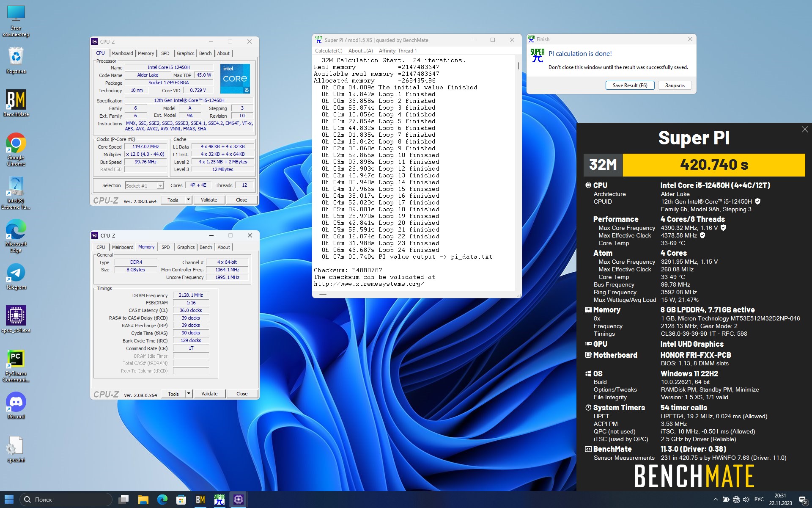
Task: Click Validate in bottom CPU-Z window
Action: coord(209,394)
